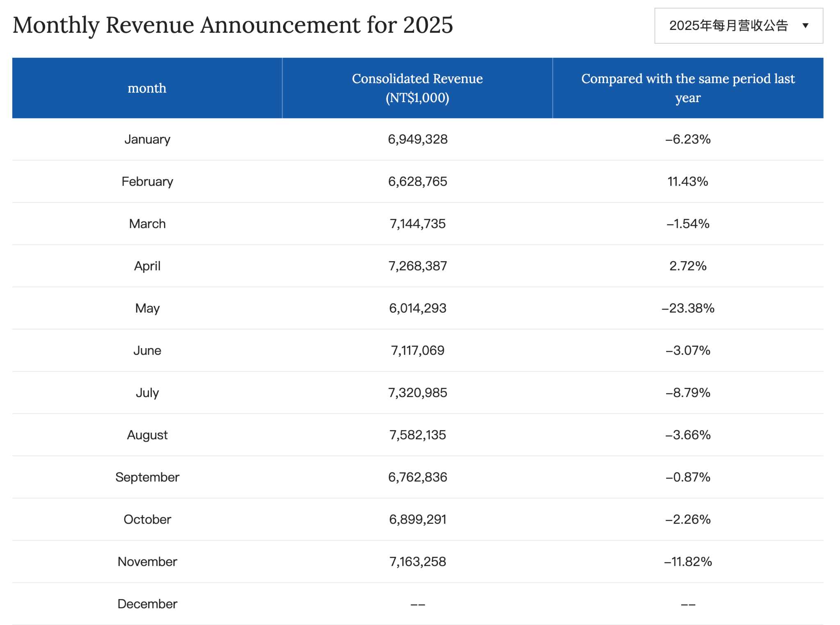The height and width of the screenshot is (625, 840).
Task: Click May's year-over-year value –23.38%
Action: pyautogui.click(x=688, y=308)
